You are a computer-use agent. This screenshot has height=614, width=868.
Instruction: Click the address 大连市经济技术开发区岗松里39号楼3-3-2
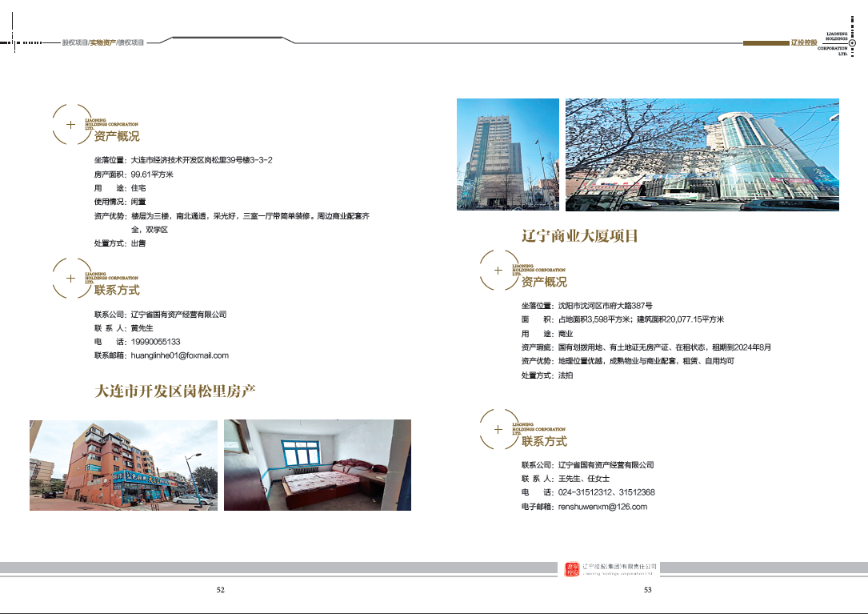coord(202,160)
